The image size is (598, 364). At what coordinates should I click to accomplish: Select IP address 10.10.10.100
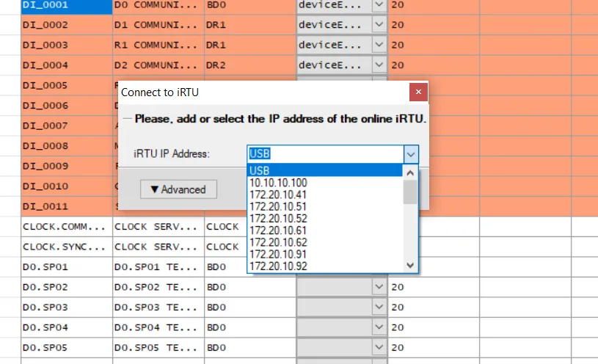pyautogui.click(x=324, y=183)
